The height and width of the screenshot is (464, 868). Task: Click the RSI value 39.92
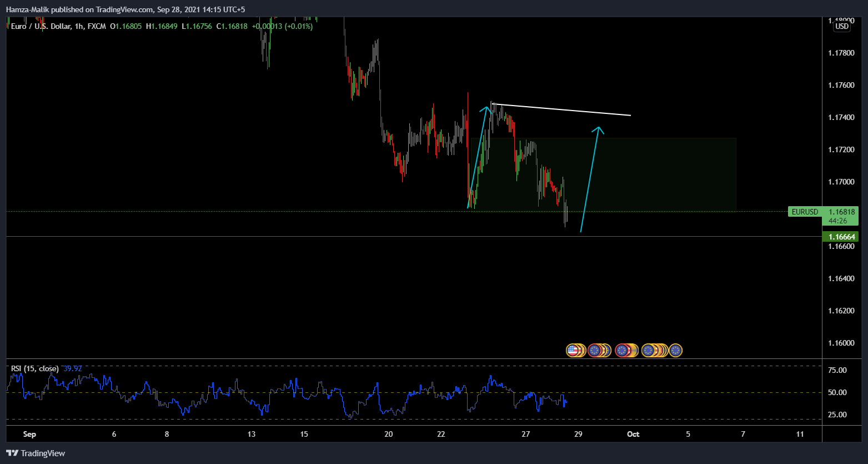pos(73,368)
